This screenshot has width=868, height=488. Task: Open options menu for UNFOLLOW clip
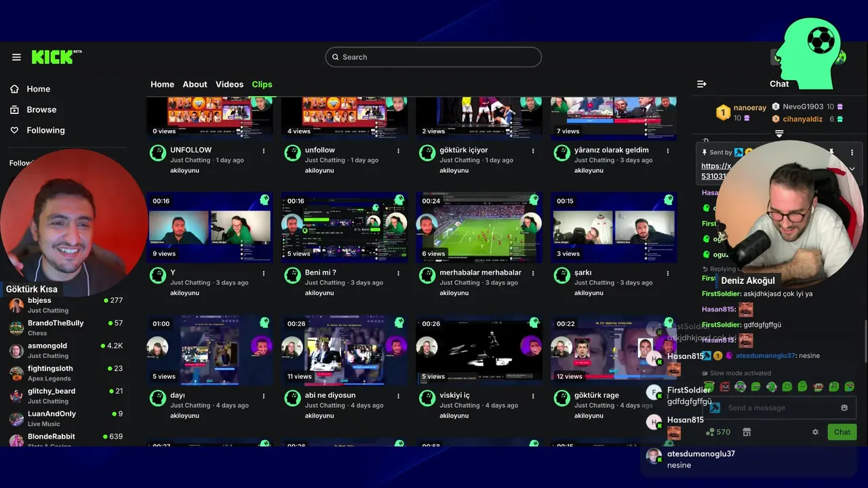(x=264, y=150)
